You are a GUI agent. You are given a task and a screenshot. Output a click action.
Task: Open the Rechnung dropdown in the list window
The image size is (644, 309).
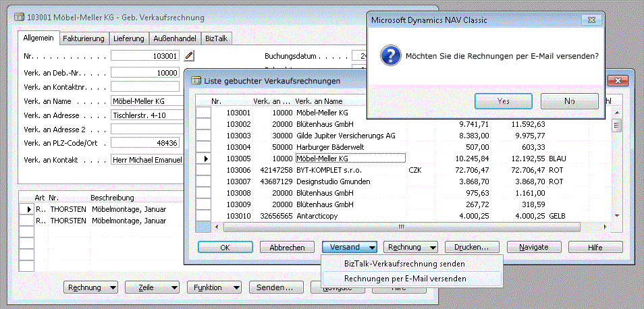pos(410,247)
